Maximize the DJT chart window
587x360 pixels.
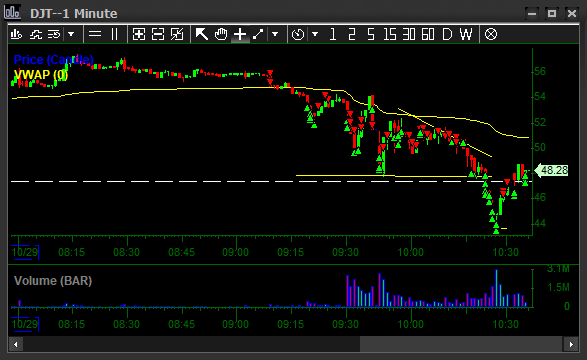point(551,13)
